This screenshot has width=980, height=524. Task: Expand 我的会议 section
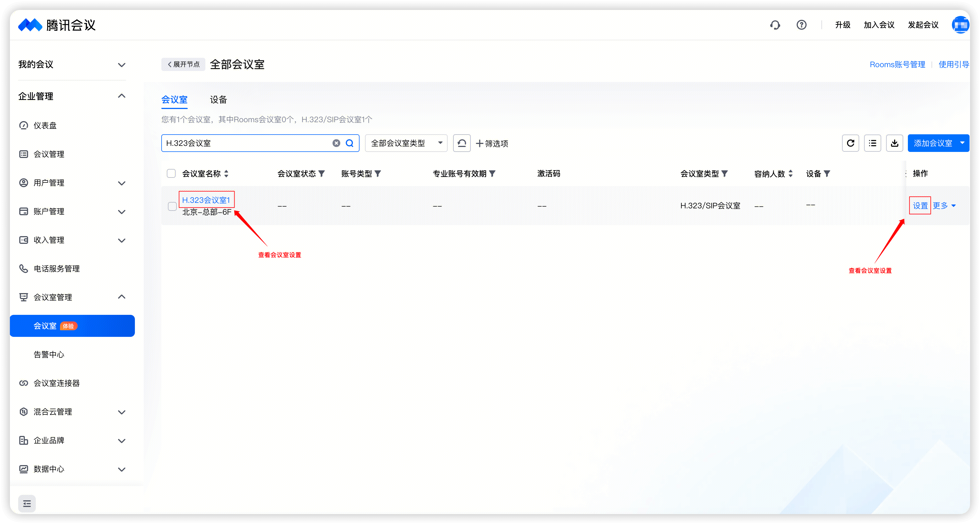121,65
